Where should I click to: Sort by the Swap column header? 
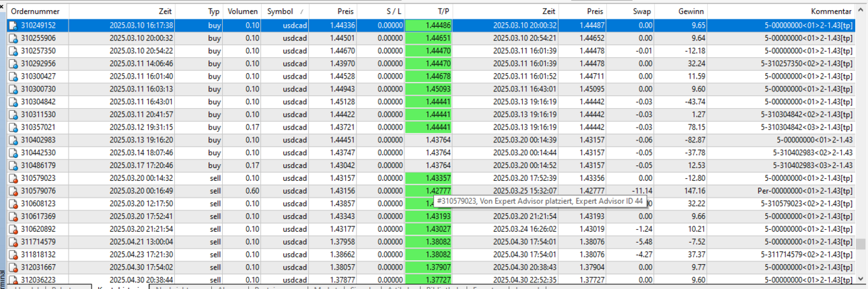pyautogui.click(x=631, y=12)
